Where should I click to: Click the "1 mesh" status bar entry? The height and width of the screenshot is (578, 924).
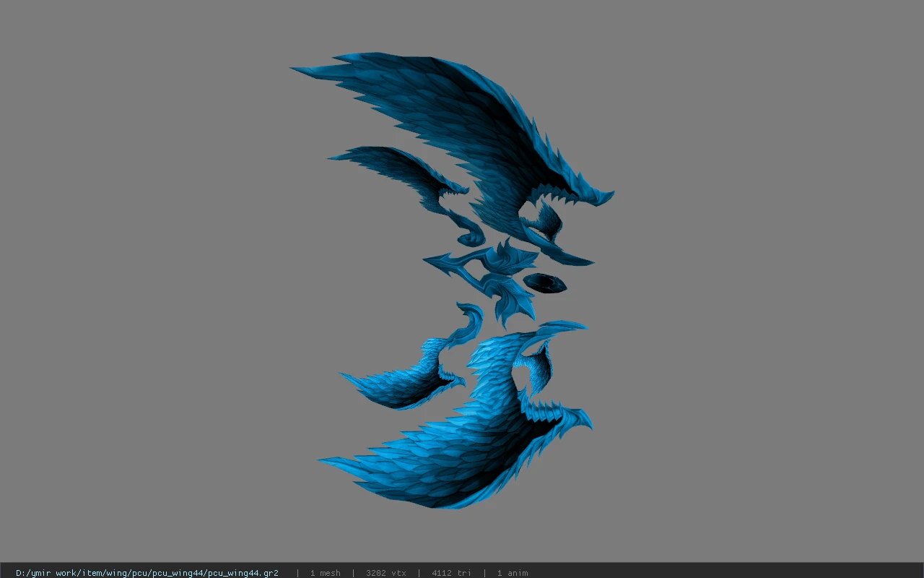pos(326,573)
